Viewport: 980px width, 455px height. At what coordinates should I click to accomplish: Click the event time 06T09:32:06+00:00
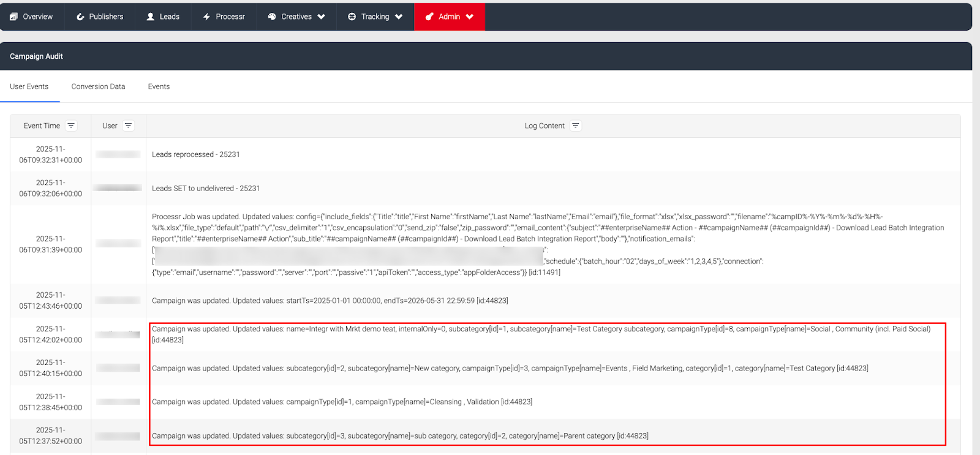pos(50,188)
